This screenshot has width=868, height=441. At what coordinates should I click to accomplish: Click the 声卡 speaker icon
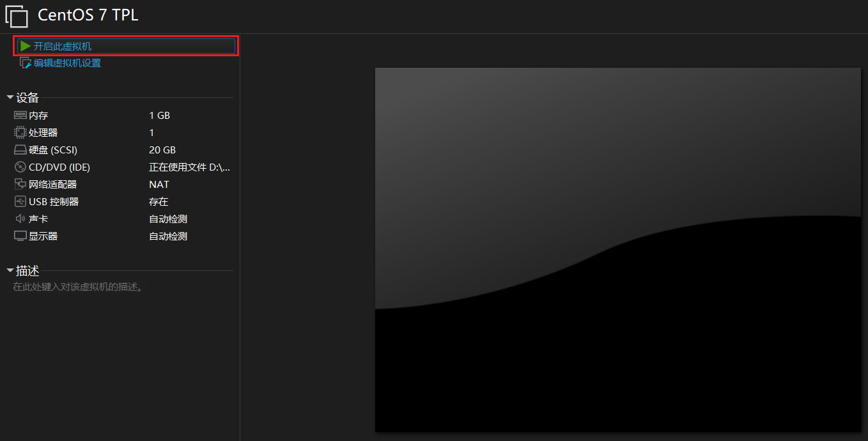tap(20, 219)
